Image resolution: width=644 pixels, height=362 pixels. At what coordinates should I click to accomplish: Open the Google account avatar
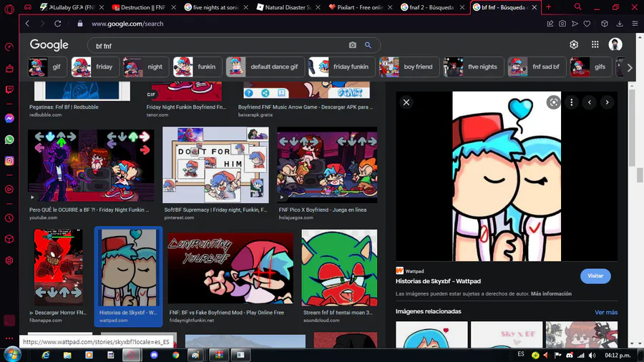click(x=615, y=44)
